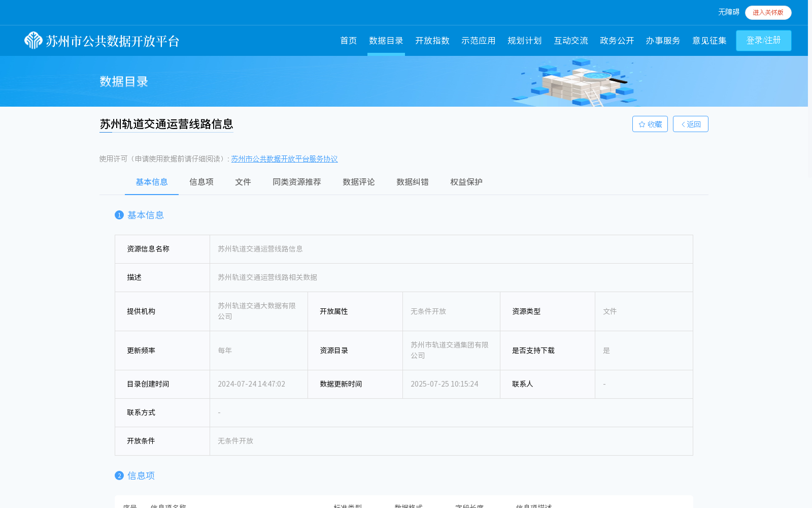Open the 数据评论 tab
Viewport: 812px width, 508px height.
[x=358, y=182]
